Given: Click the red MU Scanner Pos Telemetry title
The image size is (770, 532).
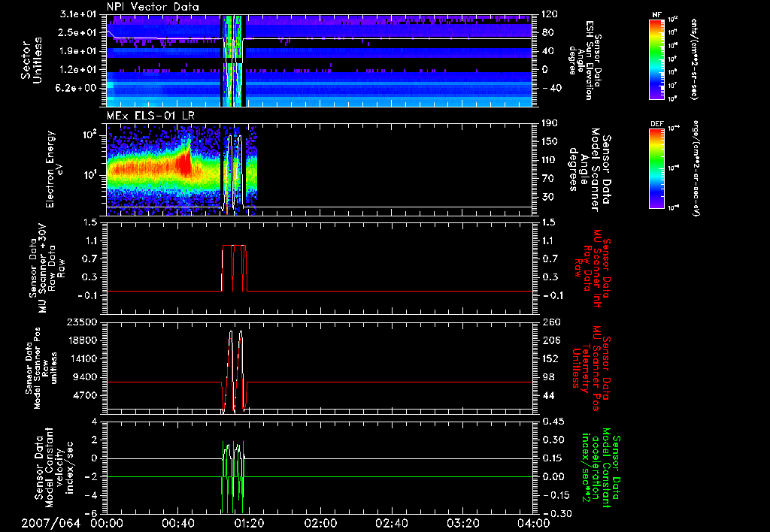Looking at the screenshot, I should pos(591,368).
